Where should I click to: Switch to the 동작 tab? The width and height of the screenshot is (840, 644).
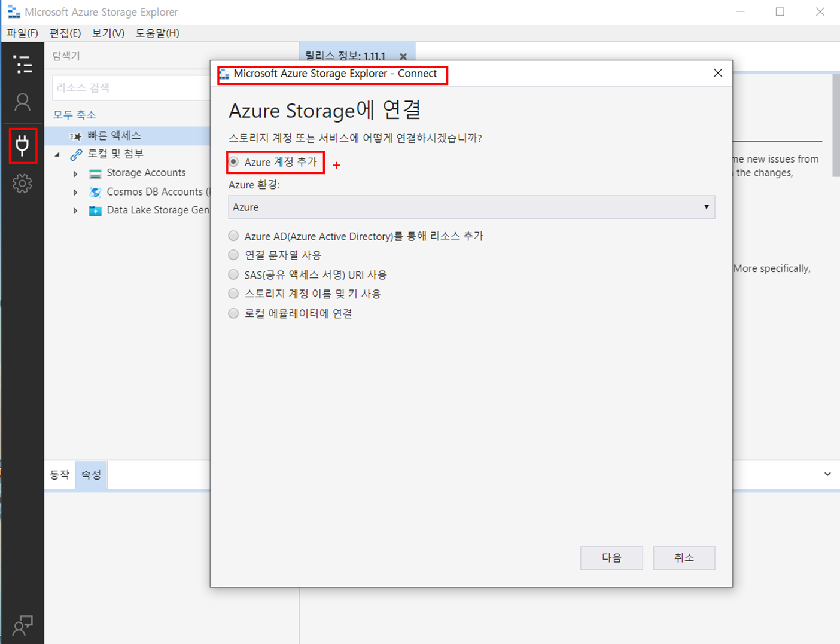(60, 475)
